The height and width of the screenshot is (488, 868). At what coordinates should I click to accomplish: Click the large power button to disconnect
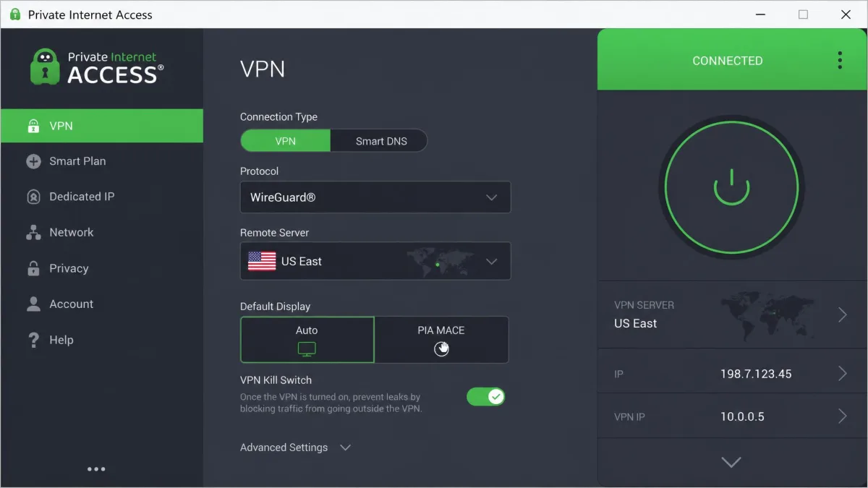pyautogui.click(x=731, y=187)
